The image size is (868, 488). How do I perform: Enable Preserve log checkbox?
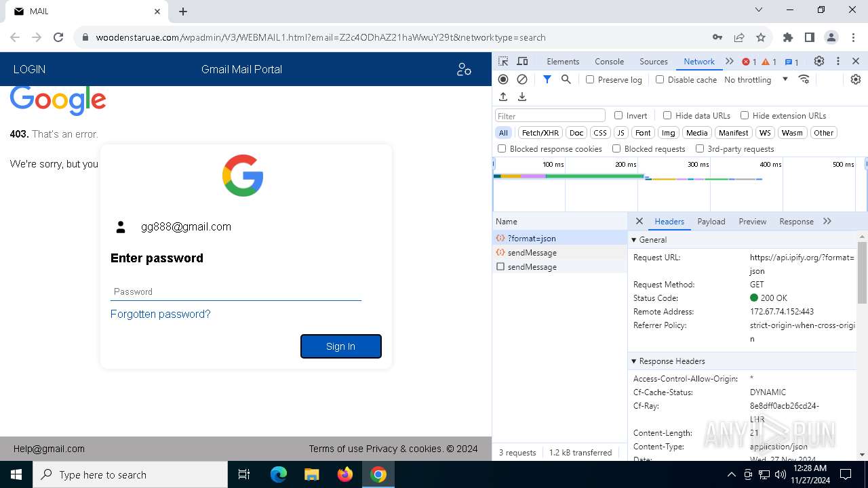[x=590, y=79]
